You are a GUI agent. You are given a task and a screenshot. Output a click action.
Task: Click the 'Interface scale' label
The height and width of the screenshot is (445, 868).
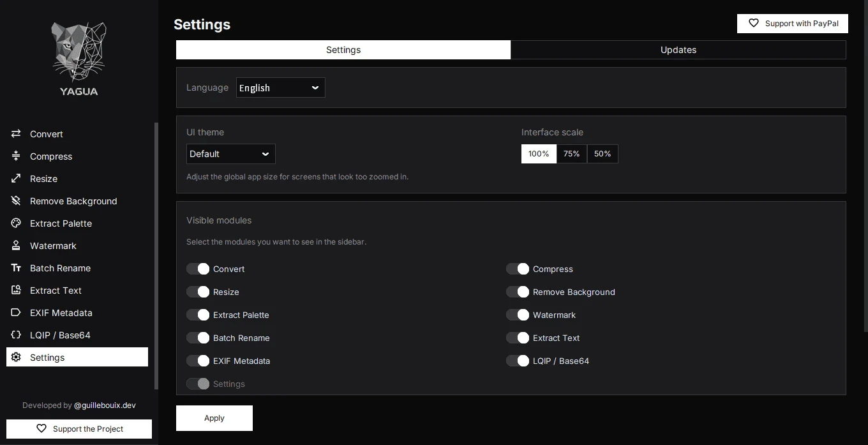coord(552,132)
